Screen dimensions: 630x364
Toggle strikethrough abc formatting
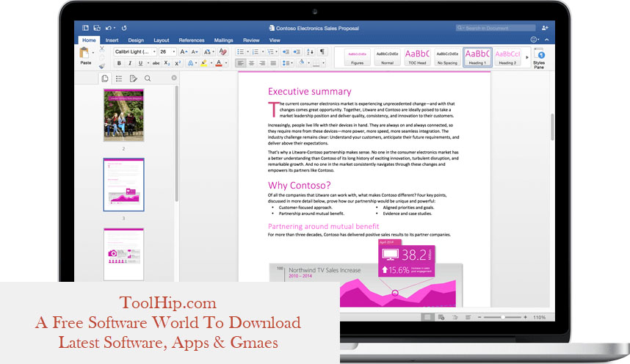point(156,63)
